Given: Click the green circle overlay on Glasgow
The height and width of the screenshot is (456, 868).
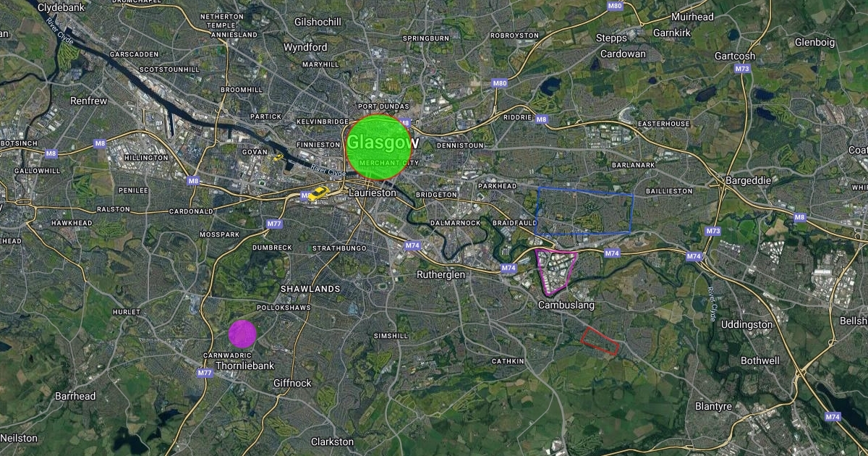Looking at the screenshot, I should (x=379, y=147).
